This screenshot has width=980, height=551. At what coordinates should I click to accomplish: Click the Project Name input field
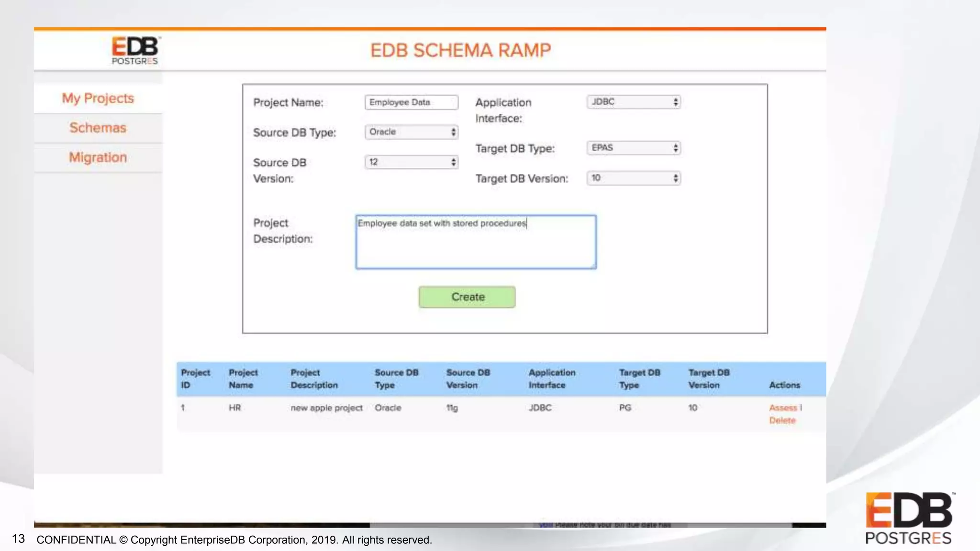coord(411,102)
